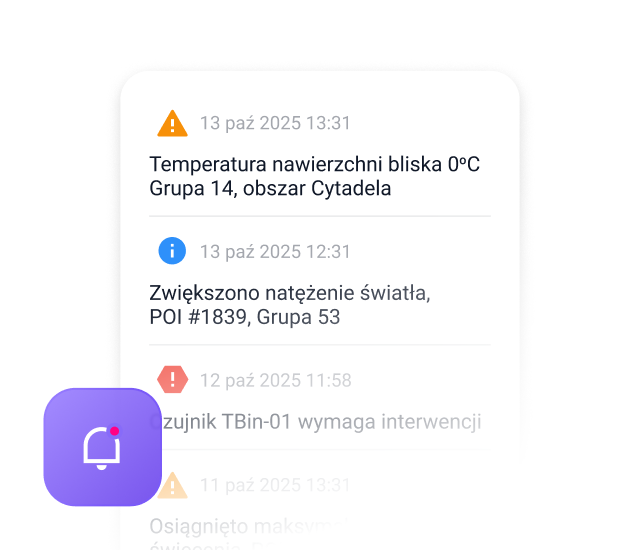
Task: Click the divider below the Cytadela alert
Action: pos(320,216)
